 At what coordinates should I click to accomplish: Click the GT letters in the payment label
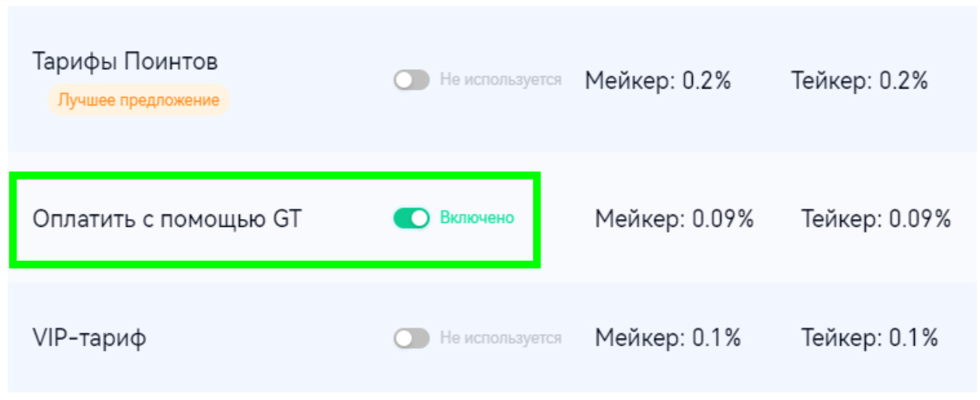pos(287,219)
